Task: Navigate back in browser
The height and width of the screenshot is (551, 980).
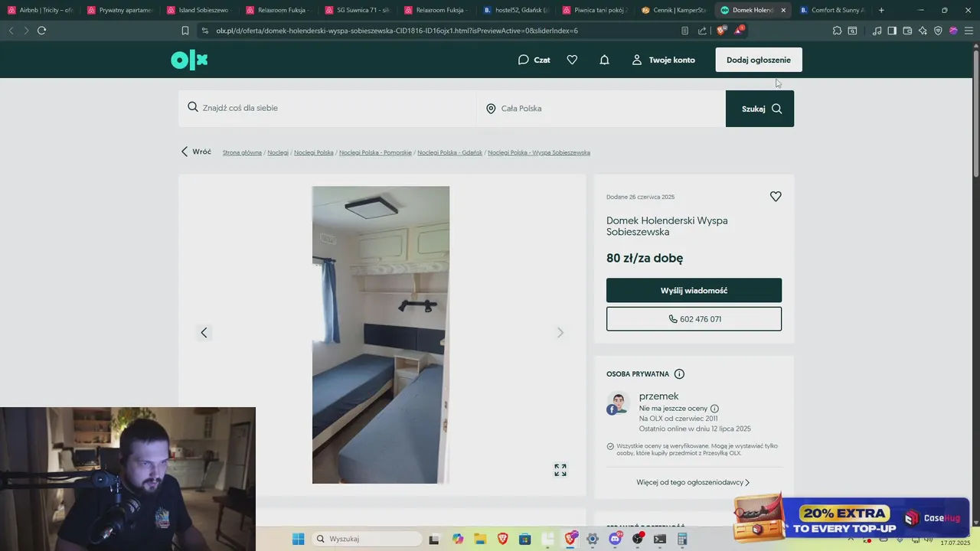Action: point(11,31)
